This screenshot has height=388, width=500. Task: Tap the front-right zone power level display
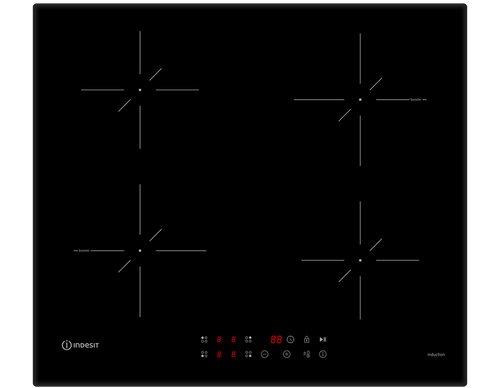point(233,354)
